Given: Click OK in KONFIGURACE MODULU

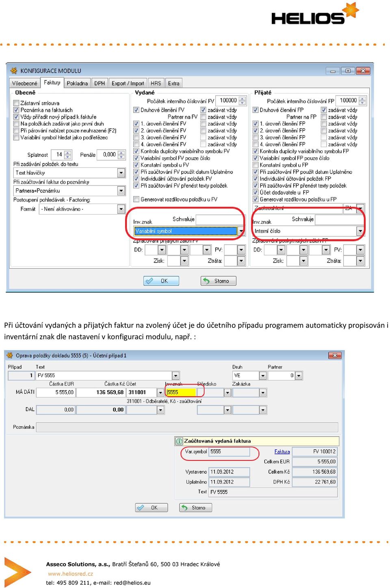Looking at the screenshot, I should click(x=161, y=281).
